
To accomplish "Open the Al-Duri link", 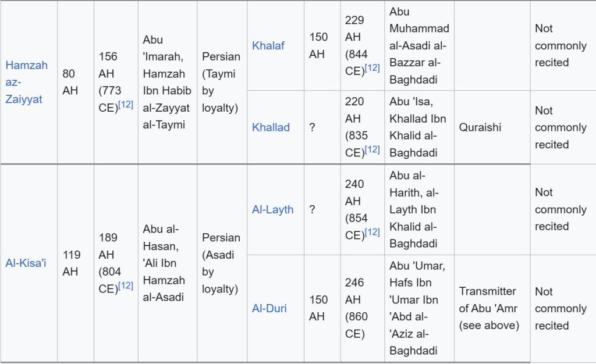I will tap(269, 308).
